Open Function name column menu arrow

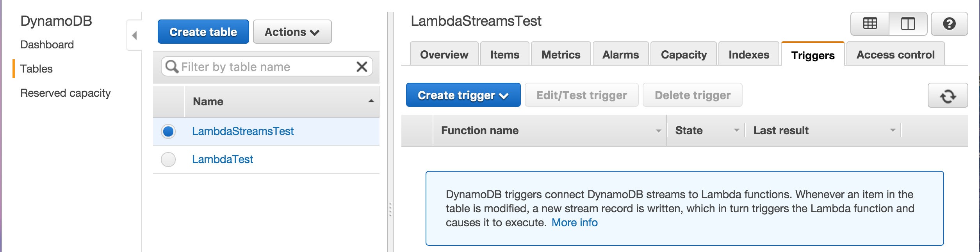click(658, 131)
